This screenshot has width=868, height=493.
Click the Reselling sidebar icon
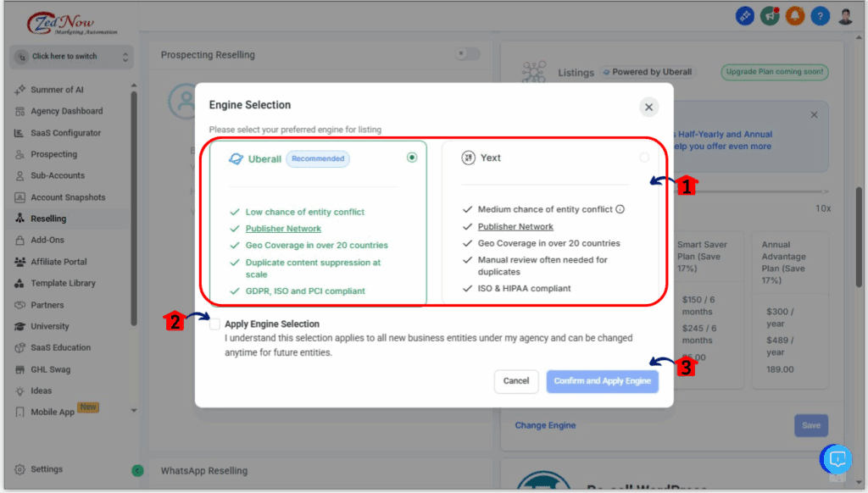point(20,219)
